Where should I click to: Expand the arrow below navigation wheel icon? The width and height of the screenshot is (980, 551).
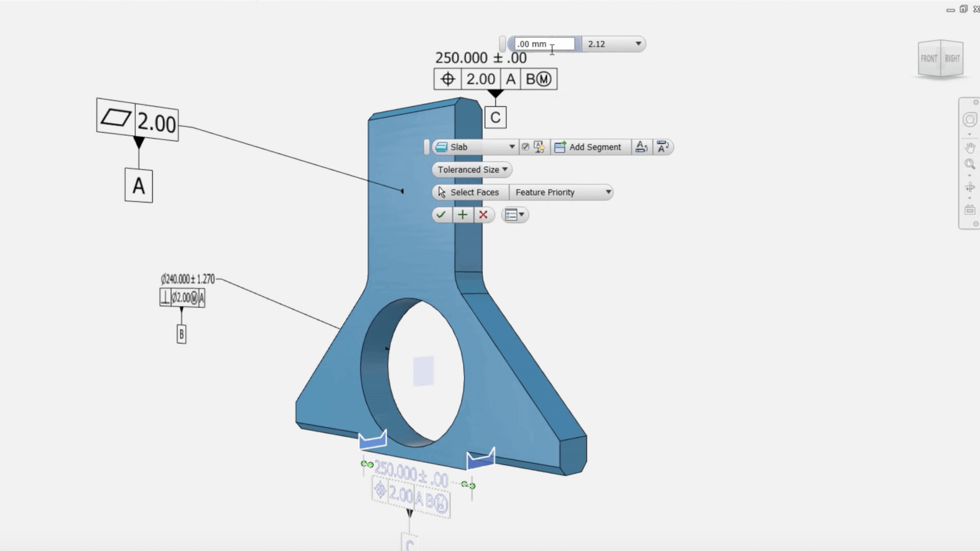[x=970, y=135]
